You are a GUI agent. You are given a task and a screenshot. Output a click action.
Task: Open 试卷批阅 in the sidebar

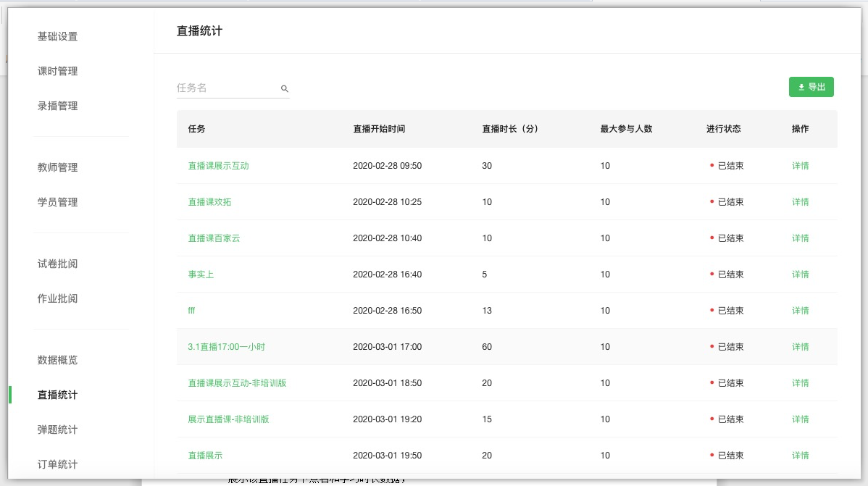tap(57, 264)
